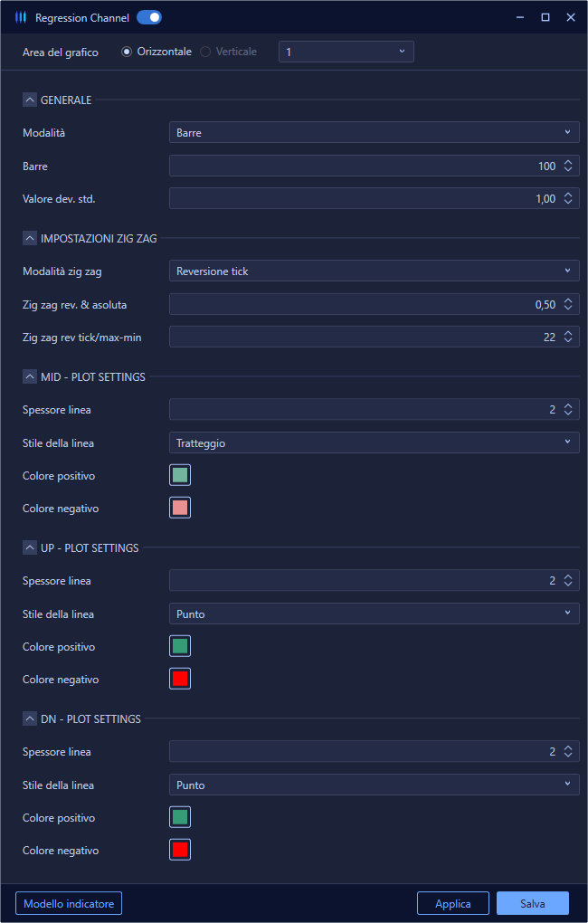Pick the MID Colore positivo swatch
Viewport: 588px width, 923px height.
coord(180,475)
